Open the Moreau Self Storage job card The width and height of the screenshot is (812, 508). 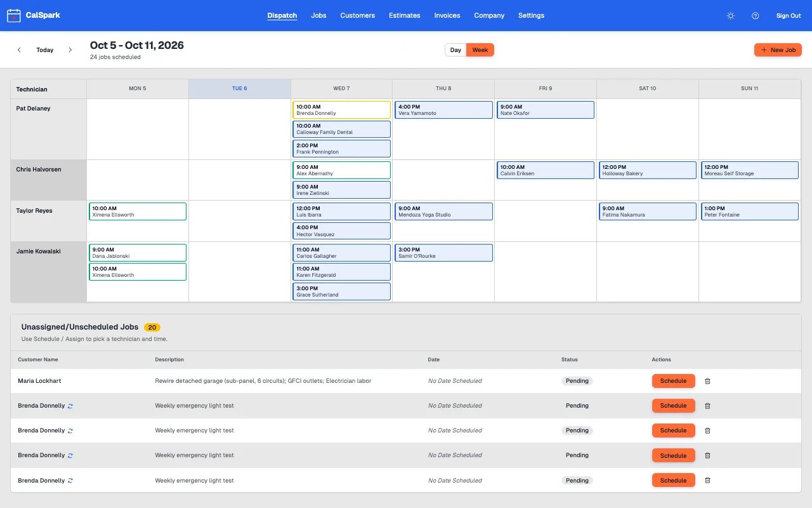click(x=750, y=170)
